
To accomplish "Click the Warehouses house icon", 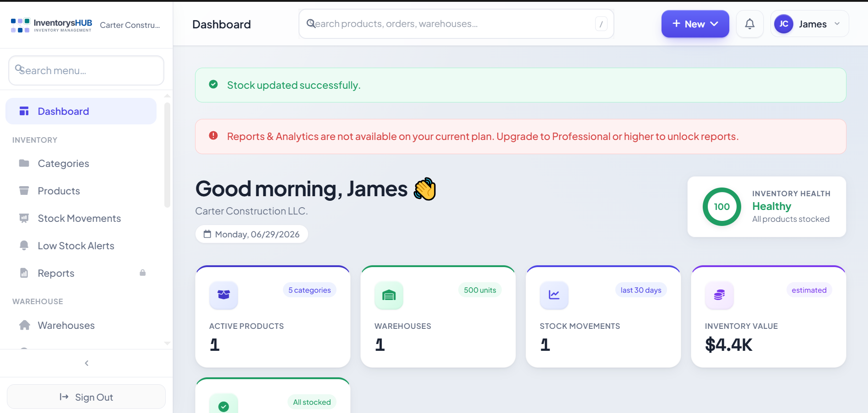I will (25, 325).
